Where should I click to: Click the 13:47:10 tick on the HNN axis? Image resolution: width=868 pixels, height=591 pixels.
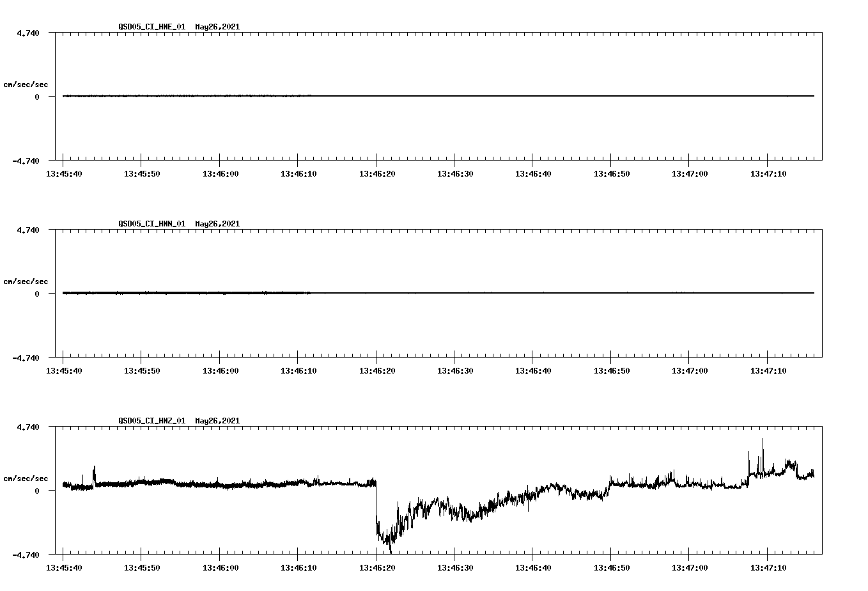pos(770,370)
